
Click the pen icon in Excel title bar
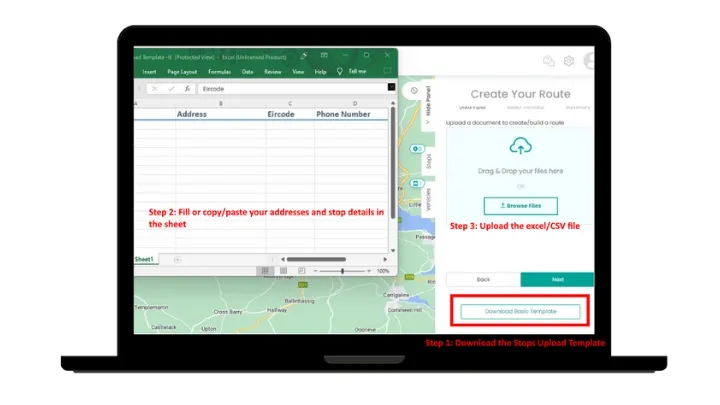304,56
